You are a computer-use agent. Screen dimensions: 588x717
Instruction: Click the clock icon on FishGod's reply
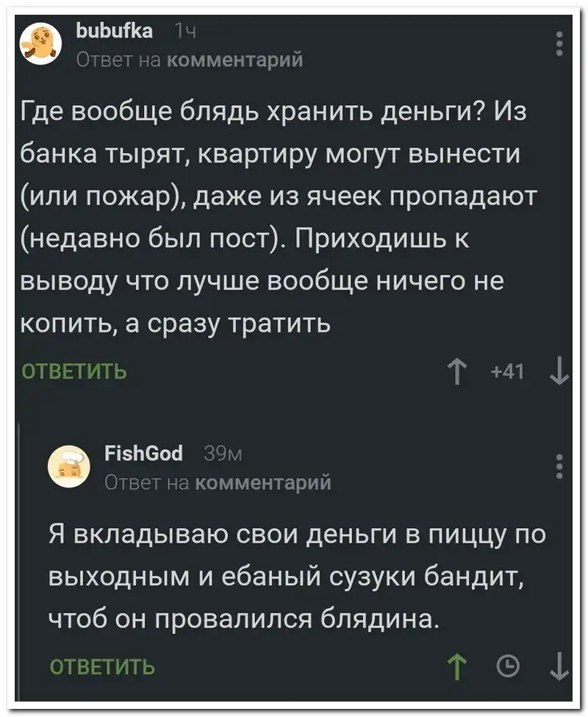tap(506, 667)
